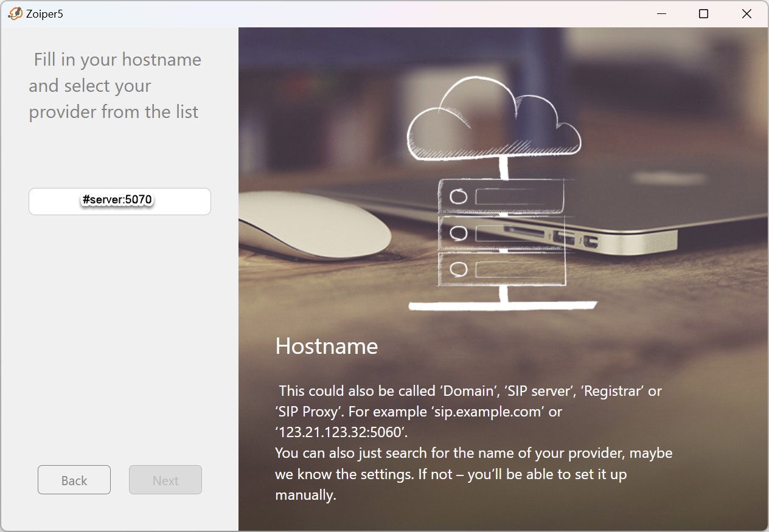Click the '#server:5070' text in the hostname box
769x532 pixels.
click(x=117, y=199)
